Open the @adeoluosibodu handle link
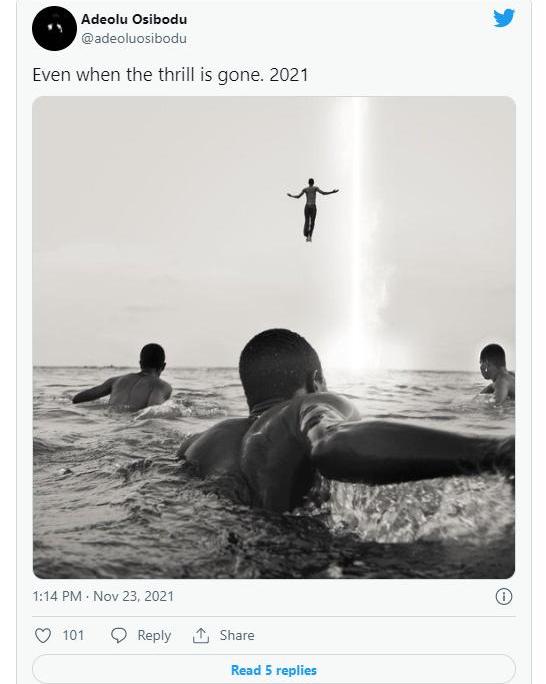This screenshot has width=546, height=684. click(134, 38)
